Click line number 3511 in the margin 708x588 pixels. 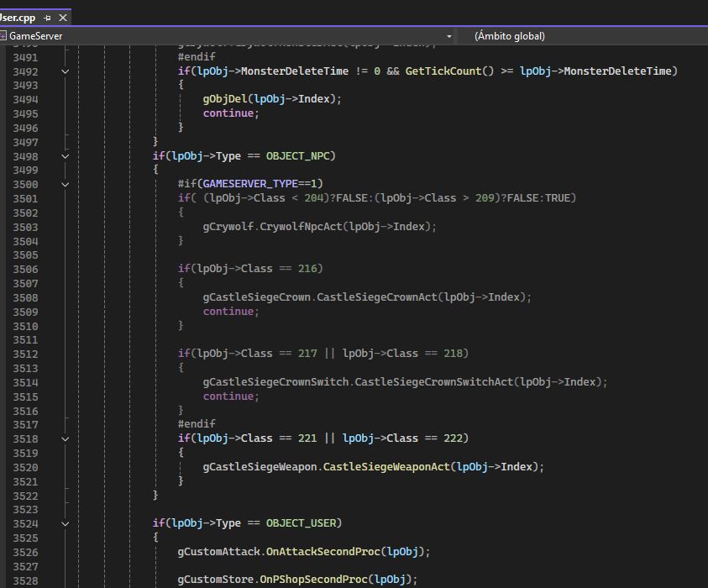(x=25, y=339)
